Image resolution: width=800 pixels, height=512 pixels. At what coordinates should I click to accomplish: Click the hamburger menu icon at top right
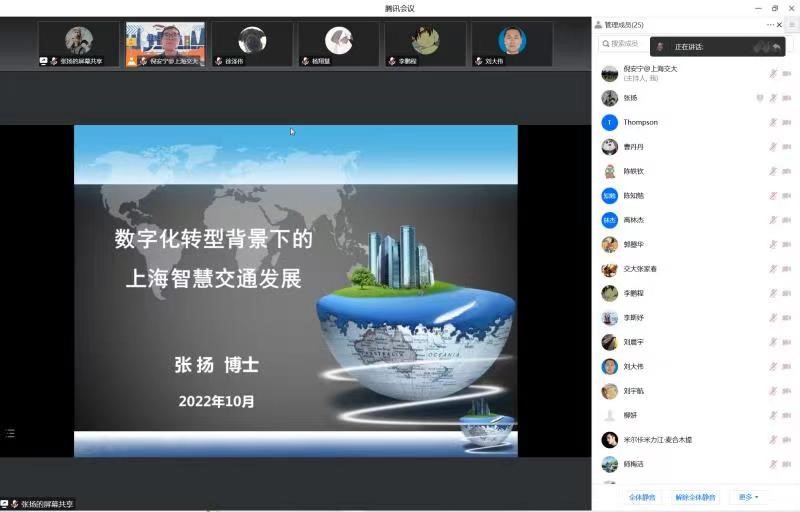(791, 25)
